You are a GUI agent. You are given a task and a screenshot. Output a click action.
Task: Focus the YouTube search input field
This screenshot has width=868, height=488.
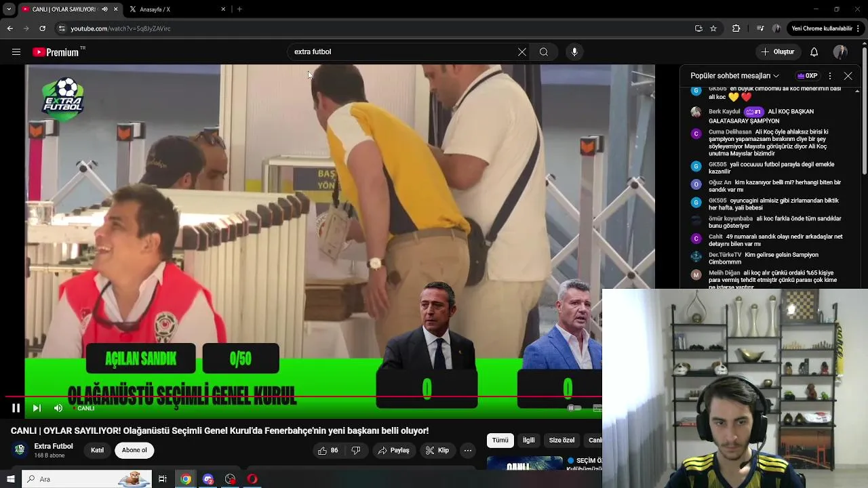403,52
